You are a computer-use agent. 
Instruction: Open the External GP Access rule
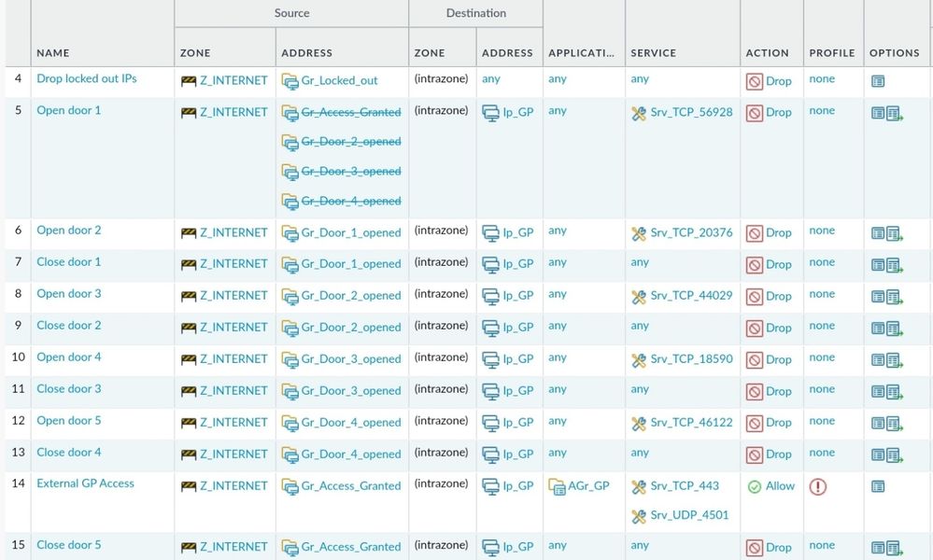tap(85, 483)
